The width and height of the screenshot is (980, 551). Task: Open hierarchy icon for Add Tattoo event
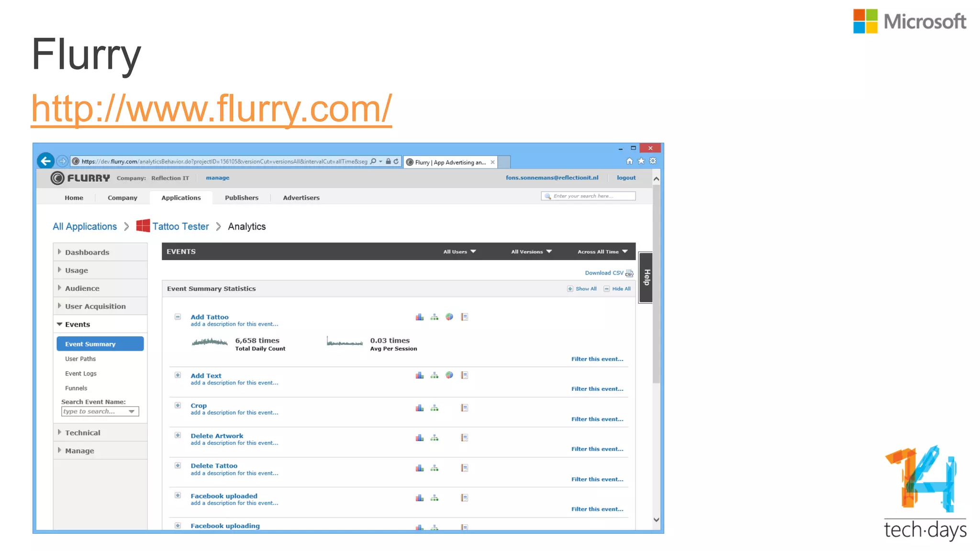pyautogui.click(x=434, y=317)
